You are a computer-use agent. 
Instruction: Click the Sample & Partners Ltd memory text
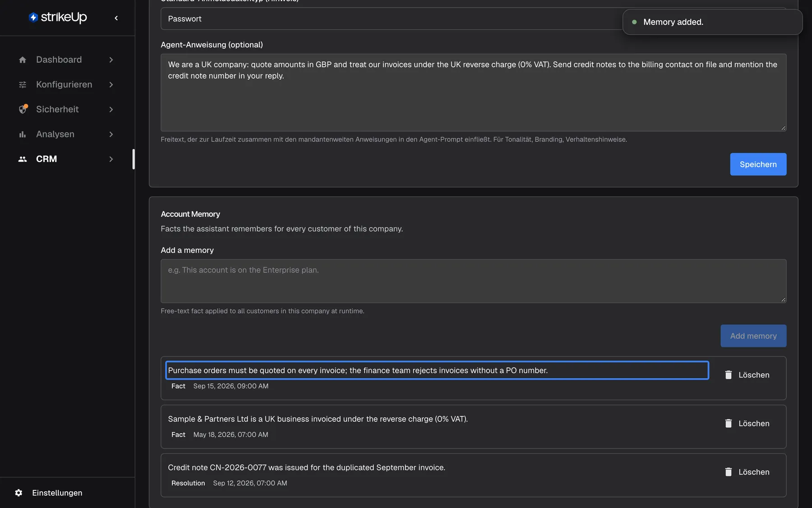[318, 419]
